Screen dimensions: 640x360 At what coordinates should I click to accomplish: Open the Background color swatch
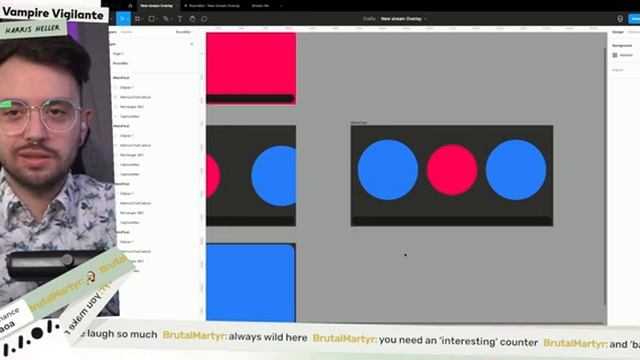(x=615, y=55)
